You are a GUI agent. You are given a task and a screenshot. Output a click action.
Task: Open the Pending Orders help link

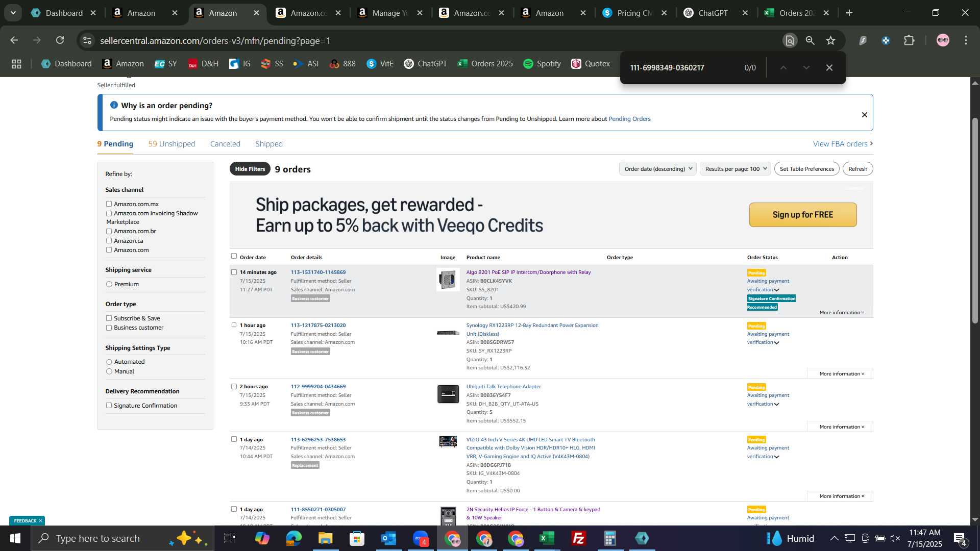coord(629,119)
